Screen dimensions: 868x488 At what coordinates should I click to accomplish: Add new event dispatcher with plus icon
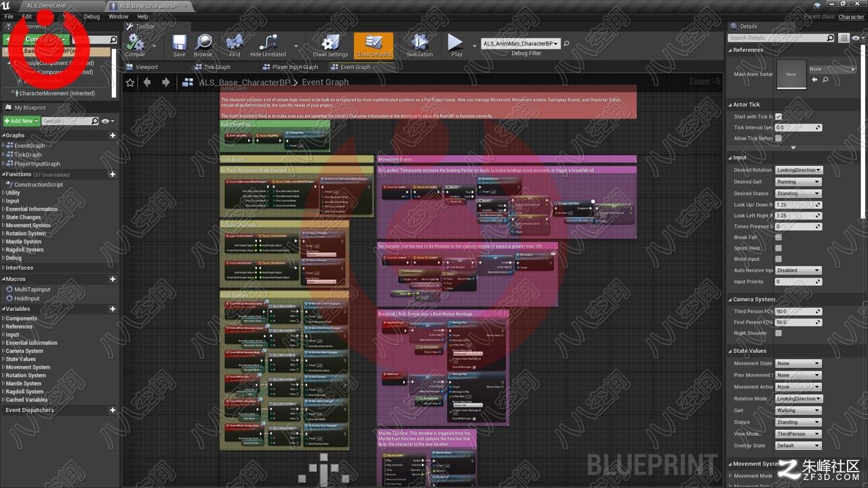coord(113,410)
